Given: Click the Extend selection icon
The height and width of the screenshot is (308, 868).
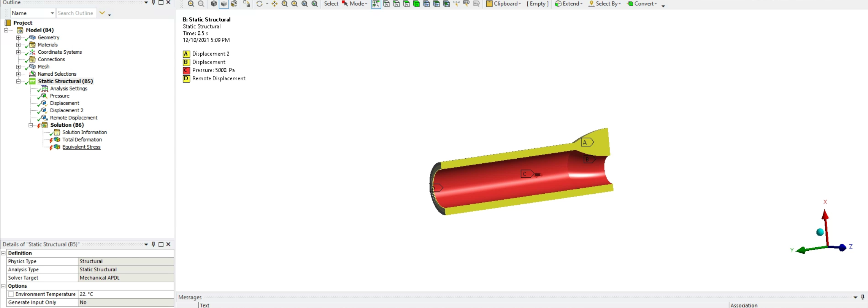Looking at the screenshot, I should click(x=558, y=4).
